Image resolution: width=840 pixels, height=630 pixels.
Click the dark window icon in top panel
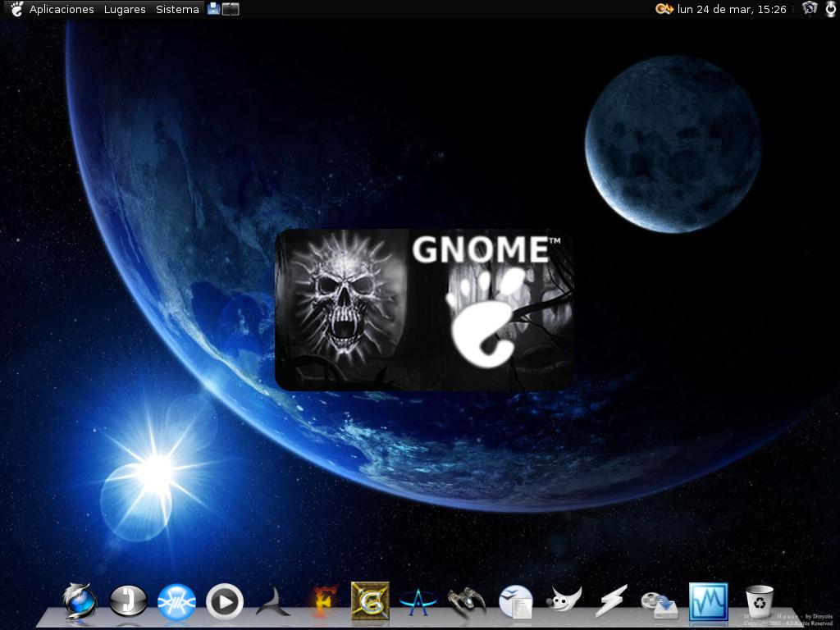[x=231, y=9]
